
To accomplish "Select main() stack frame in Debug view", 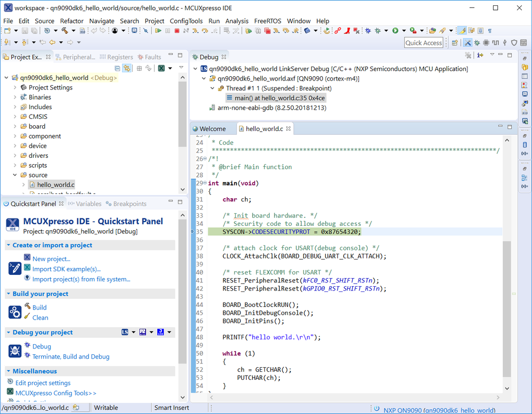I will click(279, 98).
